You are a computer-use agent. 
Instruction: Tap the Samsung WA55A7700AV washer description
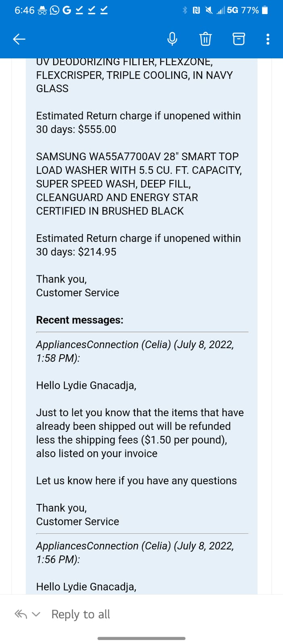pyautogui.click(x=139, y=184)
